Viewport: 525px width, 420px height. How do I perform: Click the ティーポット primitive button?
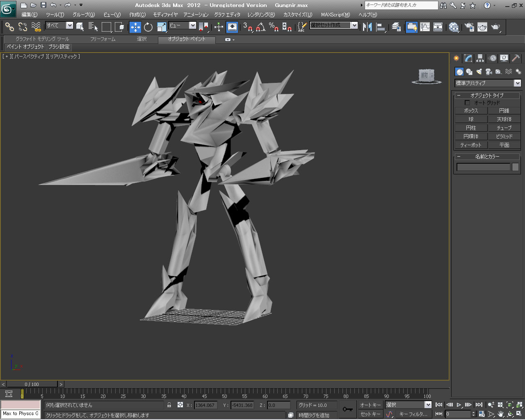[470, 145]
